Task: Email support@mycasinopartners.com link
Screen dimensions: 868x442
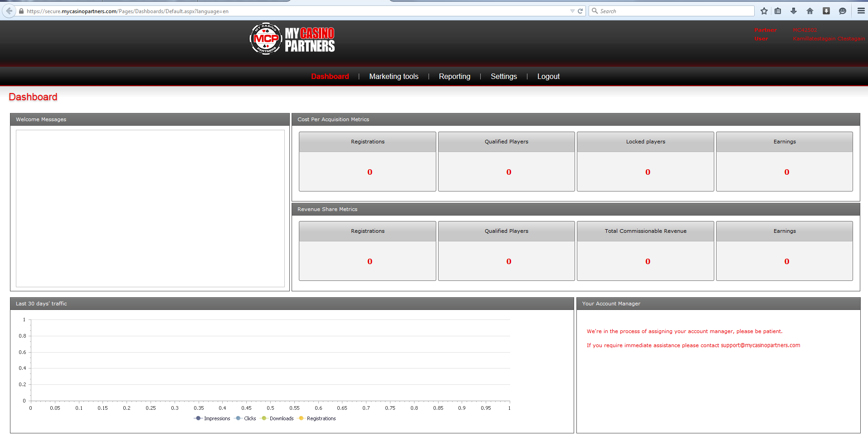Action: [x=761, y=345]
